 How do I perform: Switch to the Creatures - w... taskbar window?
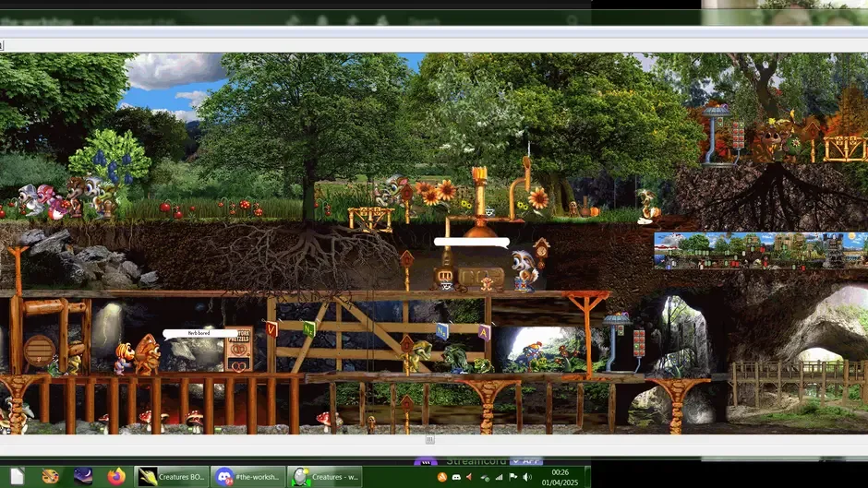click(x=325, y=476)
